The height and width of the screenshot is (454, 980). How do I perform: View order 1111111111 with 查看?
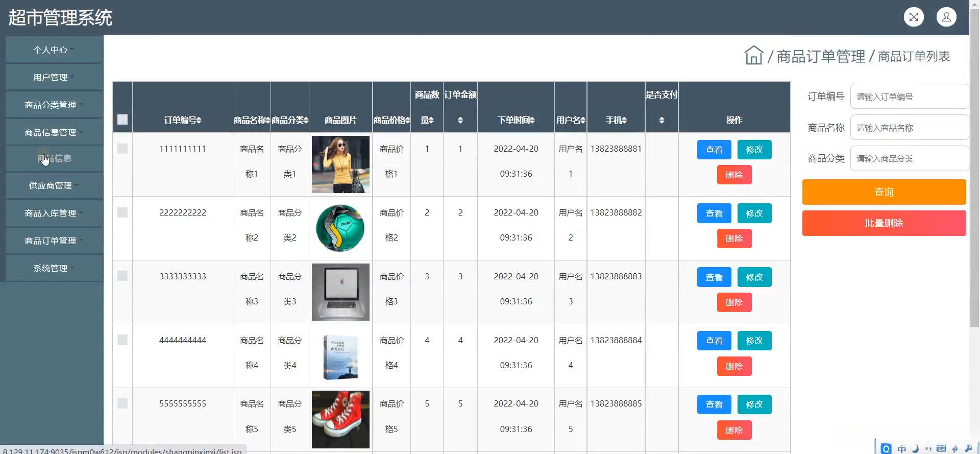(714, 150)
